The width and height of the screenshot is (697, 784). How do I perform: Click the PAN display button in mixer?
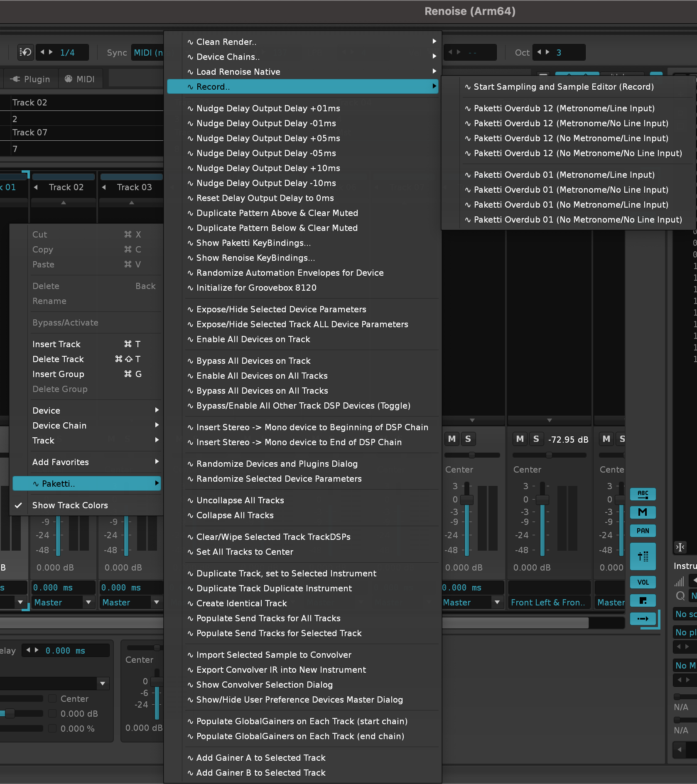[x=643, y=531]
